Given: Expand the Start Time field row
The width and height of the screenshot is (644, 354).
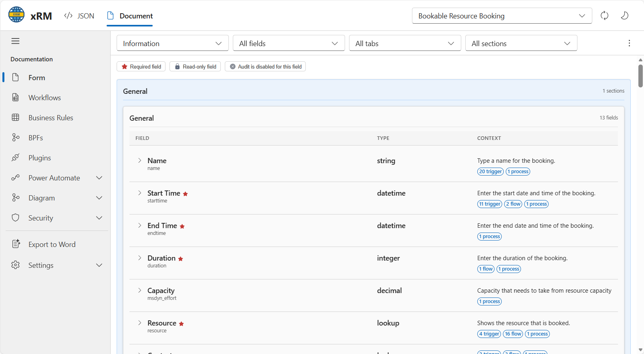Looking at the screenshot, I should click(139, 193).
